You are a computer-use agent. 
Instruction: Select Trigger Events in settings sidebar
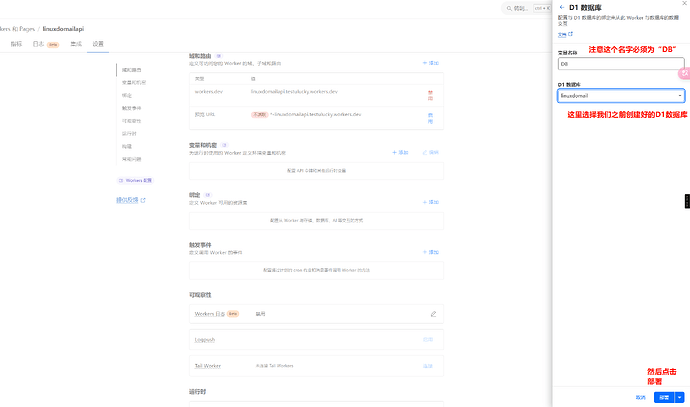click(x=132, y=108)
